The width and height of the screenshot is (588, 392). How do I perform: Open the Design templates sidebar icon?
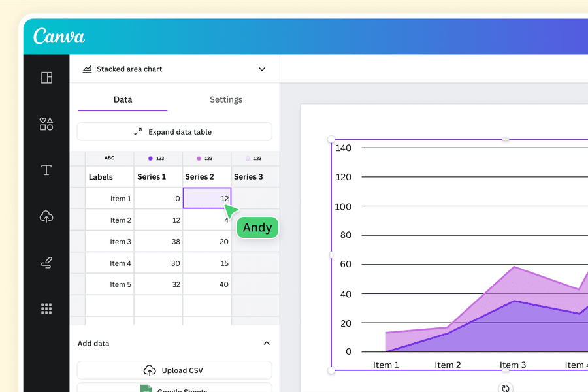(x=46, y=78)
